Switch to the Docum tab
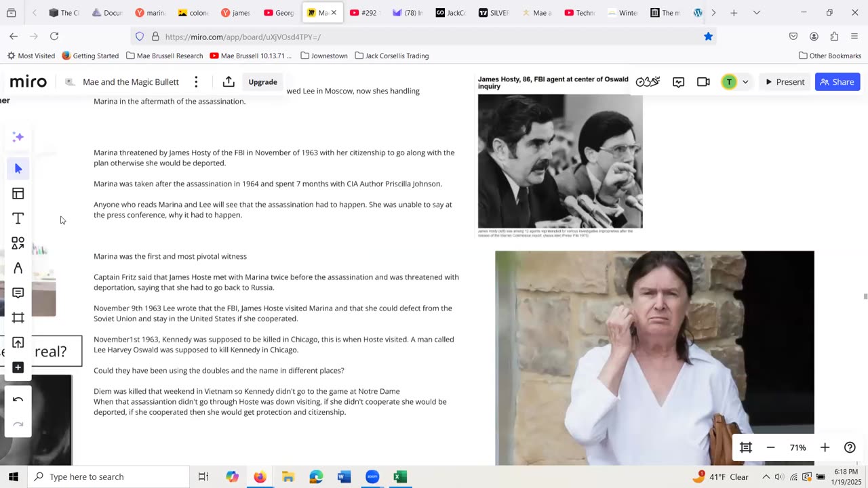 tap(106, 13)
